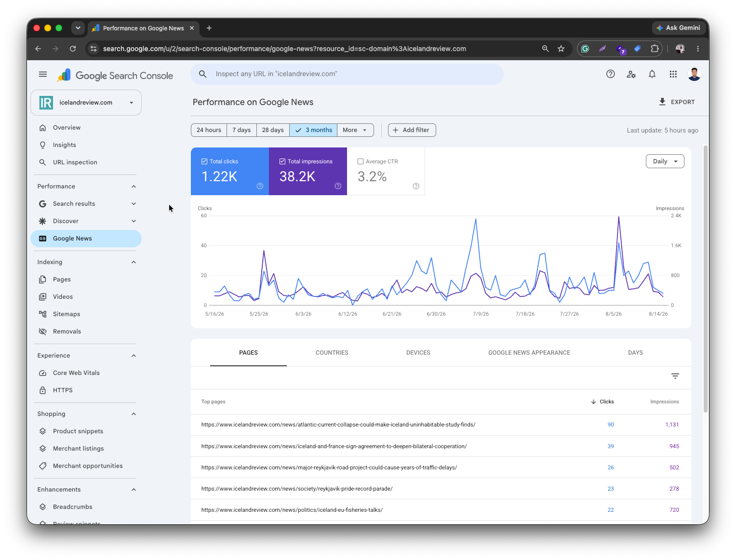The height and width of the screenshot is (560, 736).
Task: Open Merchant listings in the sidebar
Action: tap(86, 449)
